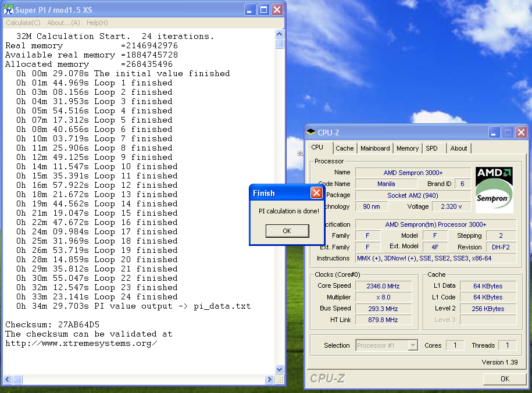
Task: Switch to the Cache tab in CPU-Z
Action: [344, 148]
